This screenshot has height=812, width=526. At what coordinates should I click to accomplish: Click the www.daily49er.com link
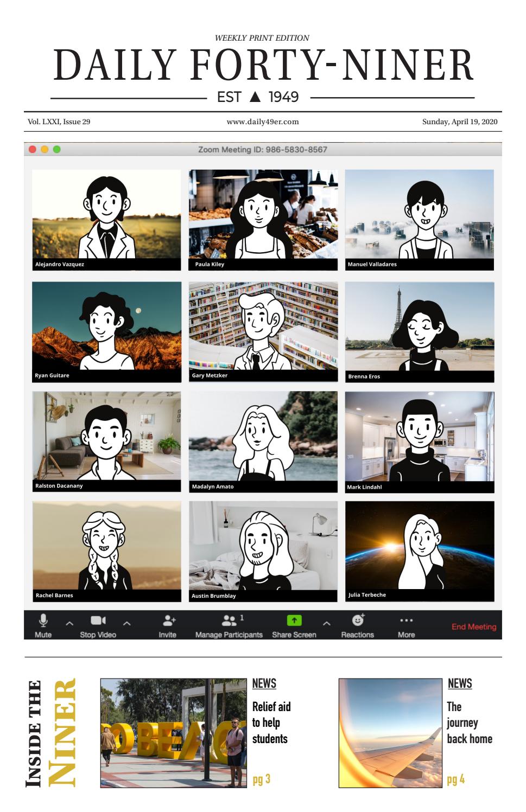[x=263, y=122]
